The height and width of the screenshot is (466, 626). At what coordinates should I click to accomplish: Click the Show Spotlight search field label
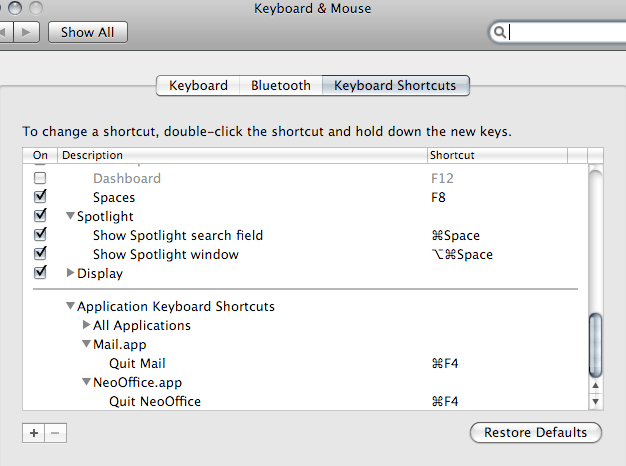coord(178,235)
